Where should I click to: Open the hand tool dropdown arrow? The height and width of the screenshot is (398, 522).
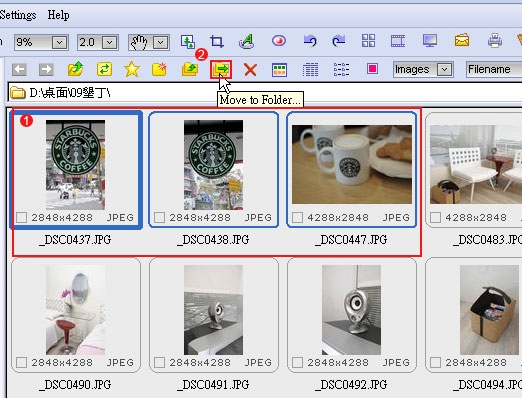click(160, 43)
